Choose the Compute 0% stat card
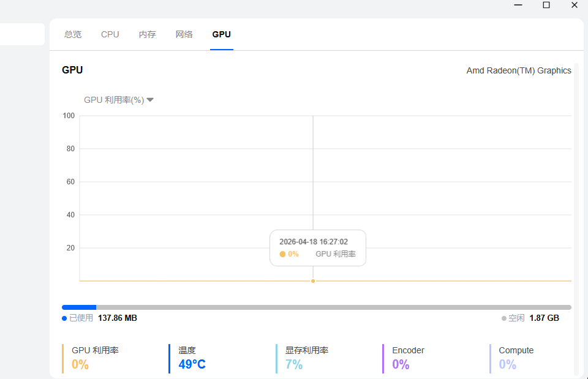The width and height of the screenshot is (588, 379). pyautogui.click(x=516, y=358)
